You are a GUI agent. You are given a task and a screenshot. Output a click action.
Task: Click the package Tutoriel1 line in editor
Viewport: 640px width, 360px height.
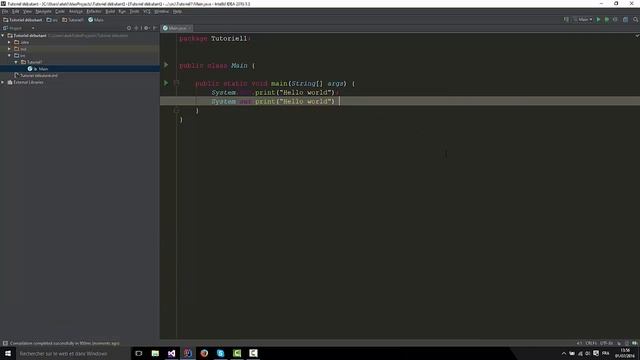pyautogui.click(x=214, y=38)
